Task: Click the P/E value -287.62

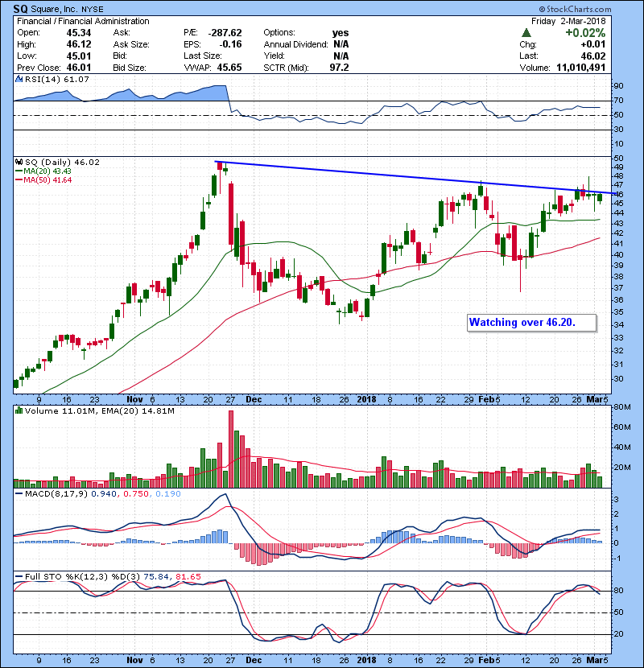Action: 225,33
